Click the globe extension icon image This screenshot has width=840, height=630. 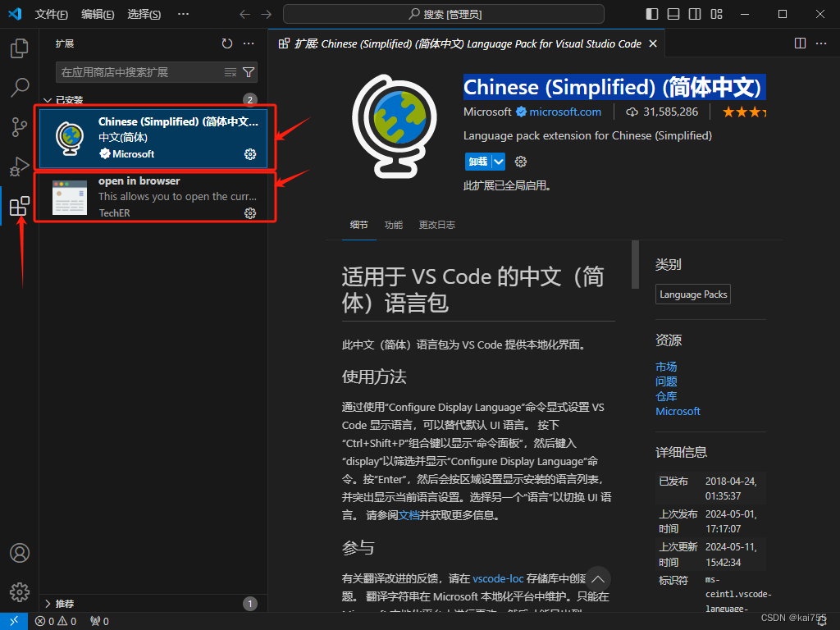click(395, 126)
